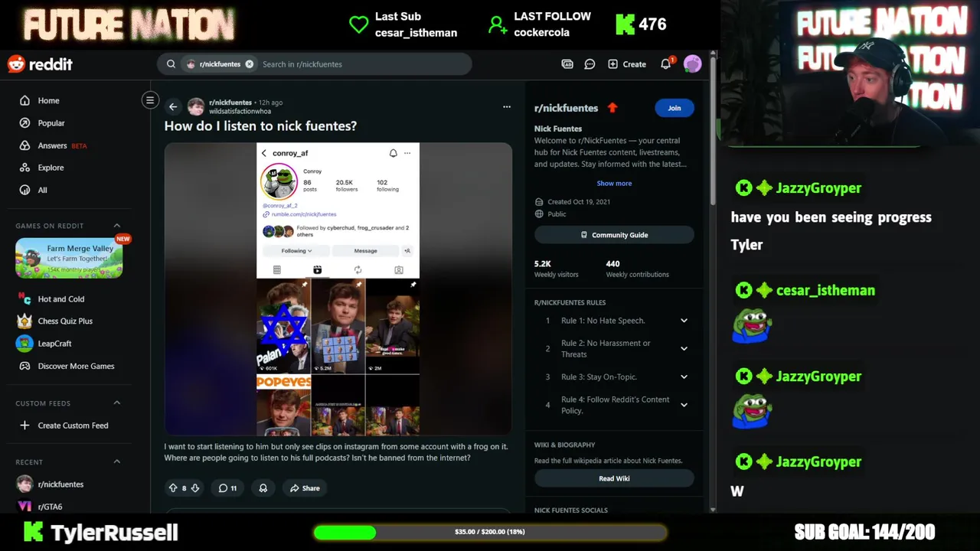Open the post's subreddit avatar
The width and height of the screenshot is (980, 551).
[196, 106]
